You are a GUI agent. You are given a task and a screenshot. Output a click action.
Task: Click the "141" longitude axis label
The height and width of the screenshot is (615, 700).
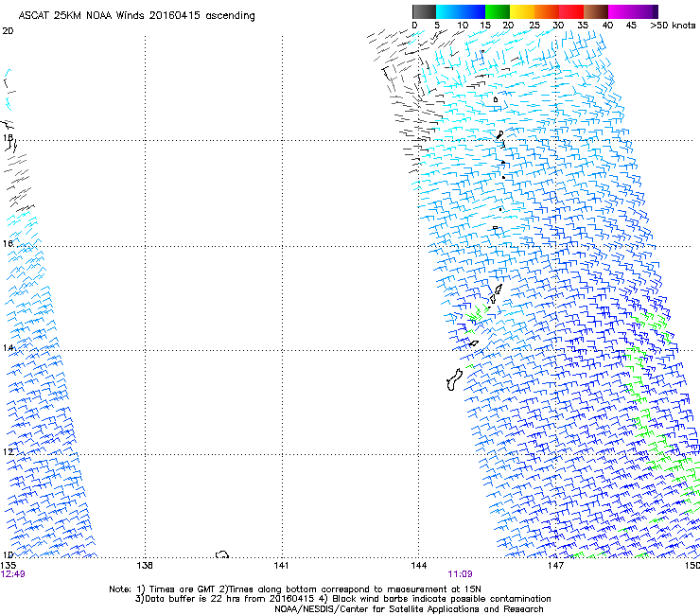281,566
